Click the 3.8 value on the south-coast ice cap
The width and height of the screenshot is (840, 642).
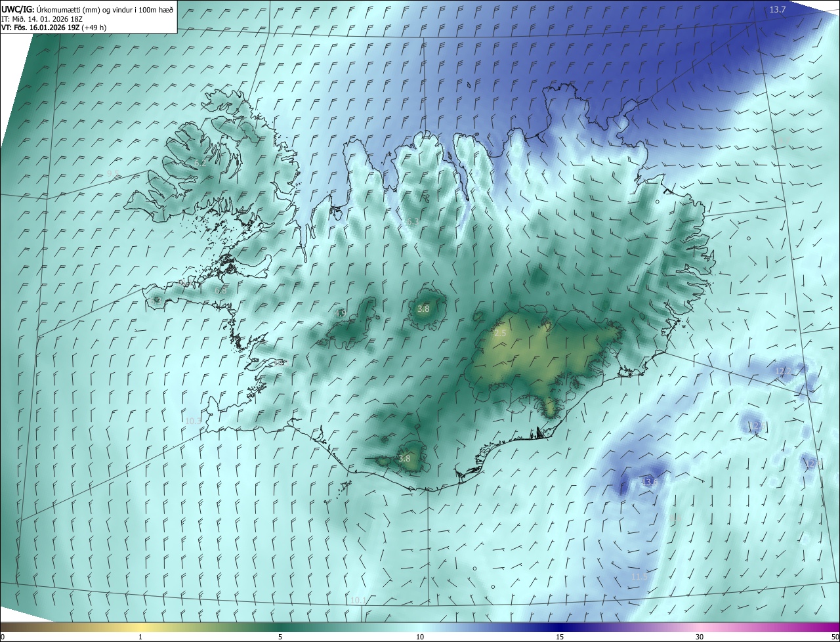[404, 458]
